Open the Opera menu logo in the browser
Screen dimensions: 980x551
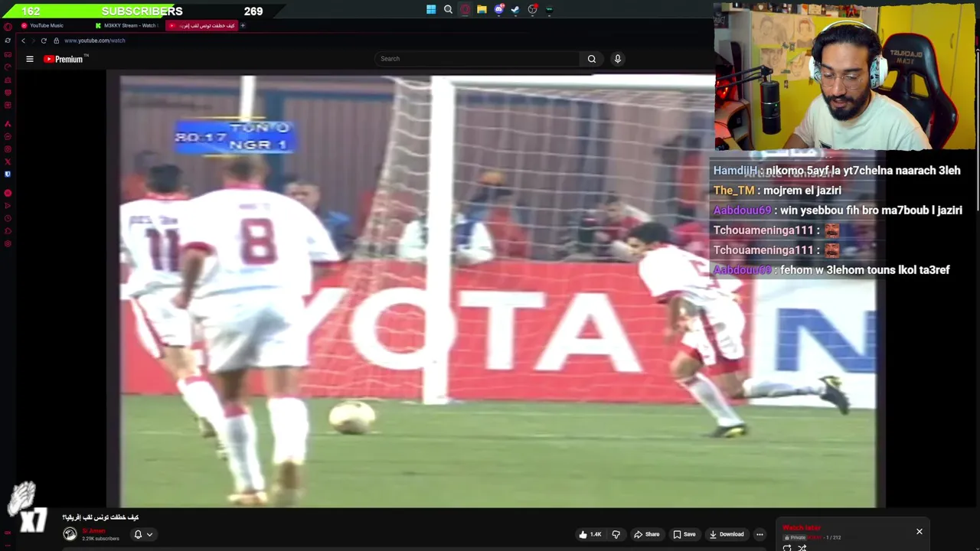point(8,27)
